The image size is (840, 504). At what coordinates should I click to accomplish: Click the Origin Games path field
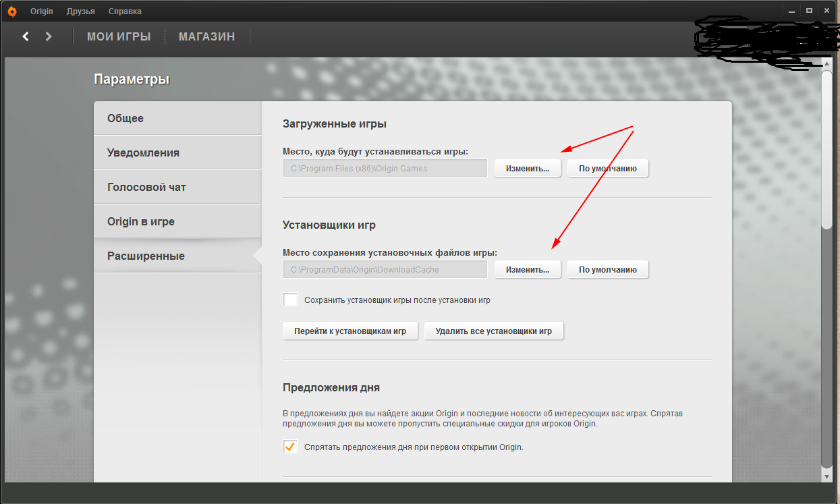coord(385,168)
